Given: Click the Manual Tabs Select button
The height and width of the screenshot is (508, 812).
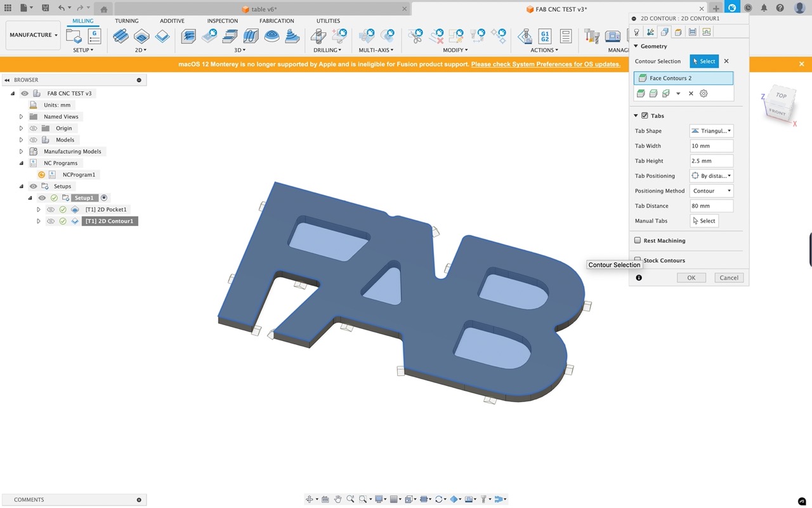Looking at the screenshot, I should 704,221.
